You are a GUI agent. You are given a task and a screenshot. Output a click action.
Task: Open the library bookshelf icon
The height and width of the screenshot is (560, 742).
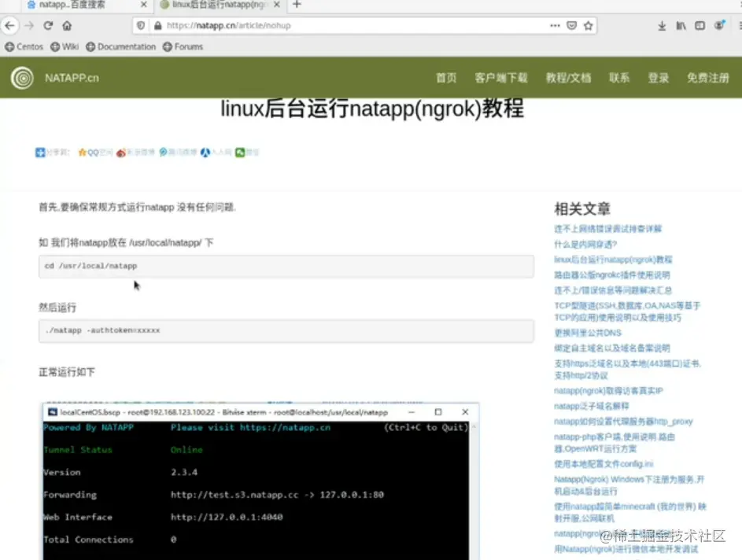pos(681,25)
